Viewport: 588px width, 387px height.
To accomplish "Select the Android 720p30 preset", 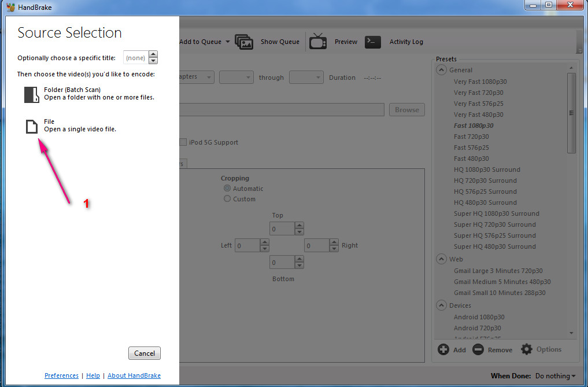I will coord(478,328).
